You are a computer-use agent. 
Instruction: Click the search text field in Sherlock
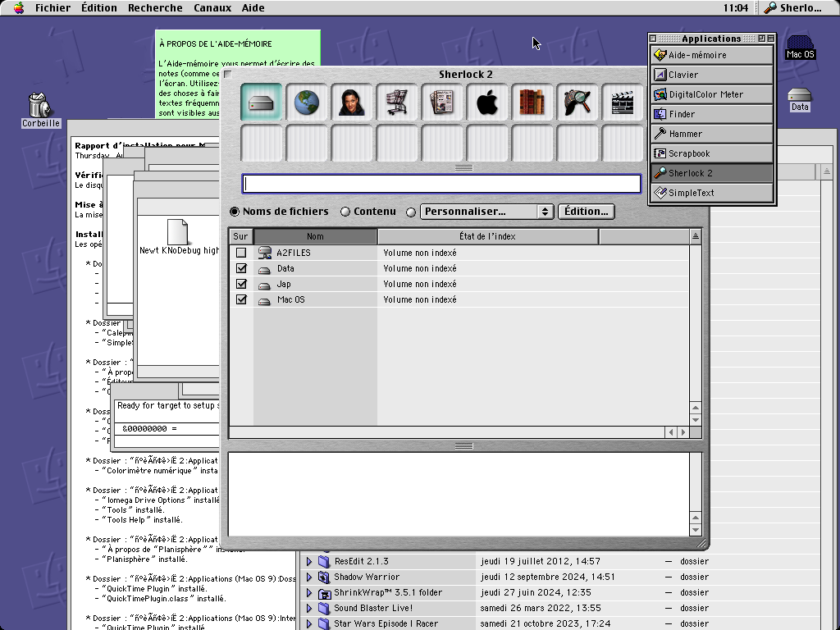[x=441, y=184]
